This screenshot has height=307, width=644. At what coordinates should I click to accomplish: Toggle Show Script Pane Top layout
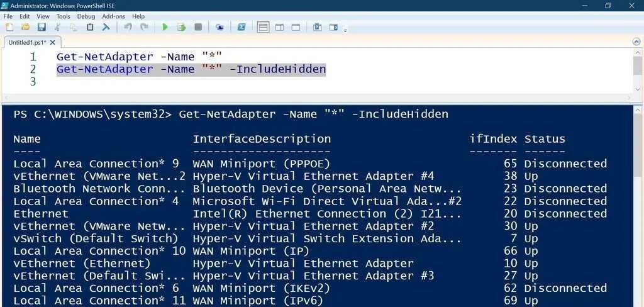(263, 28)
